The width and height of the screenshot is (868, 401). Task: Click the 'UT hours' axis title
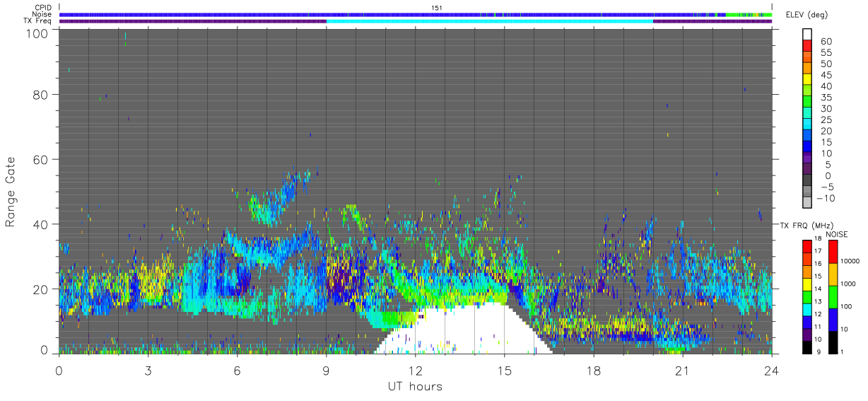pos(415,386)
